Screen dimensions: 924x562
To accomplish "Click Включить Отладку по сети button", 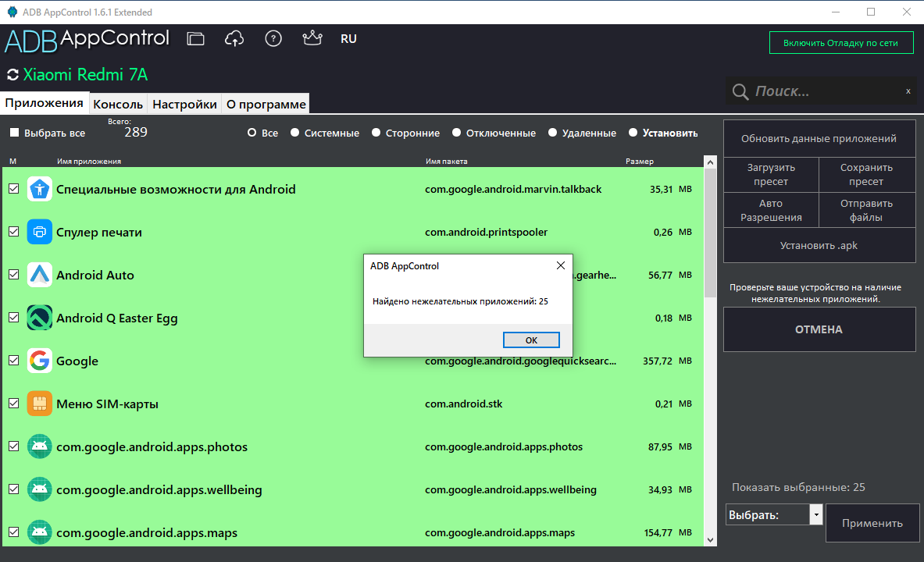I will click(x=841, y=42).
